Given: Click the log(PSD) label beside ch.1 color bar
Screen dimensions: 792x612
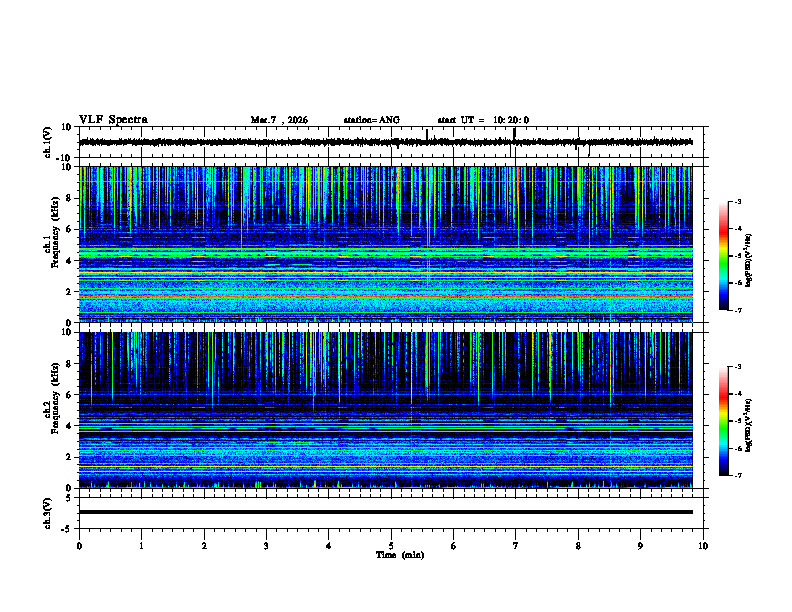Looking at the screenshot, I should (749, 260).
